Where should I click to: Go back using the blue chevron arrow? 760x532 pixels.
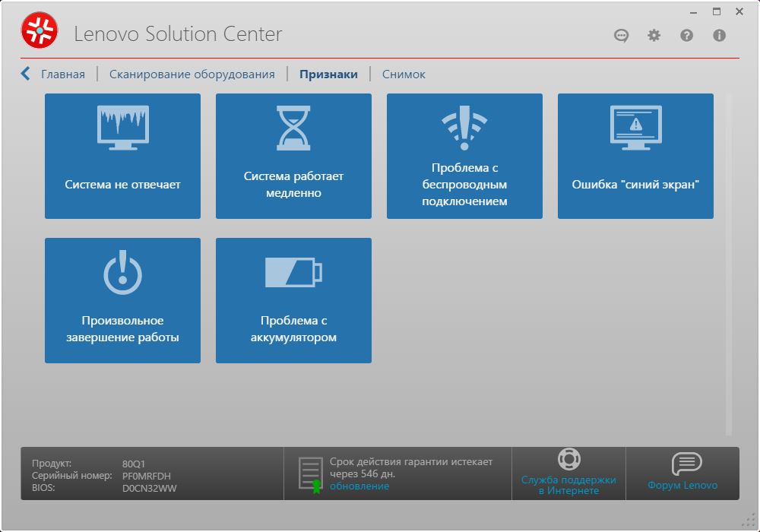pos(25,74)
